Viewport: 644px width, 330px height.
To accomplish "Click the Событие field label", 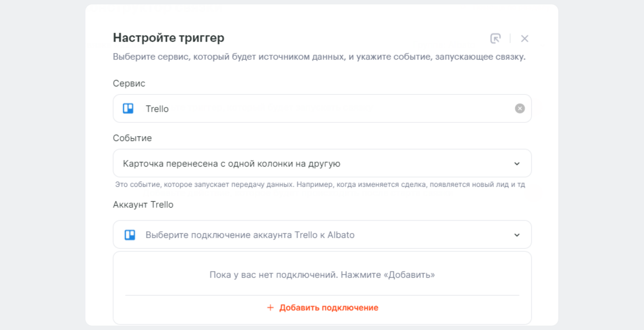I will [x=132, y=138].
